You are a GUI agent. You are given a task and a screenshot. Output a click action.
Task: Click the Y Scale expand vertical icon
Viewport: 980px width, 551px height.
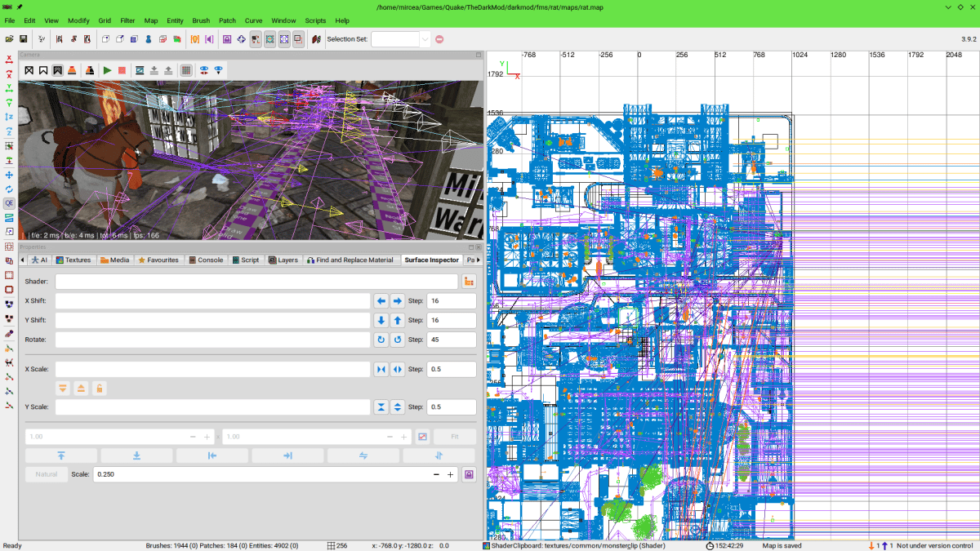pos(397,407)
